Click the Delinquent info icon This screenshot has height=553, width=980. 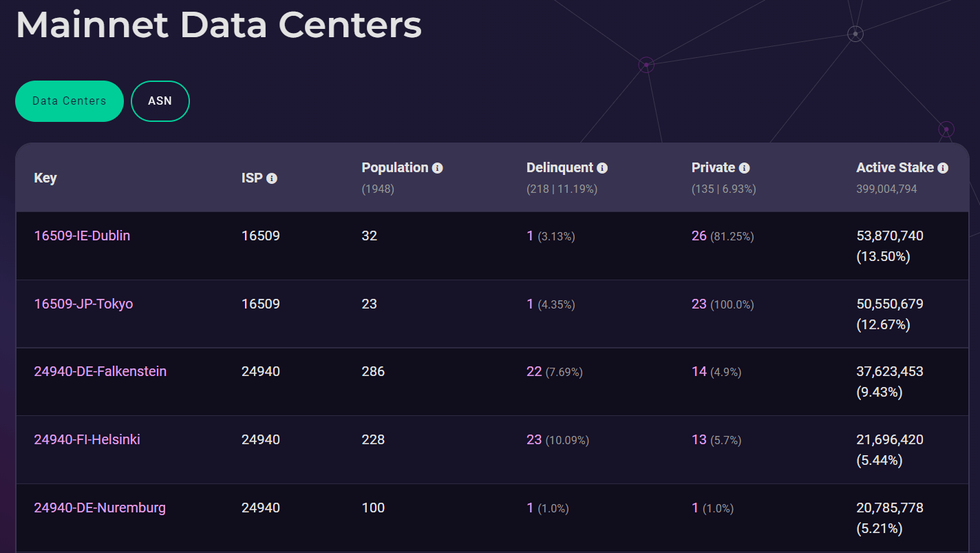(x=602, y=168)
